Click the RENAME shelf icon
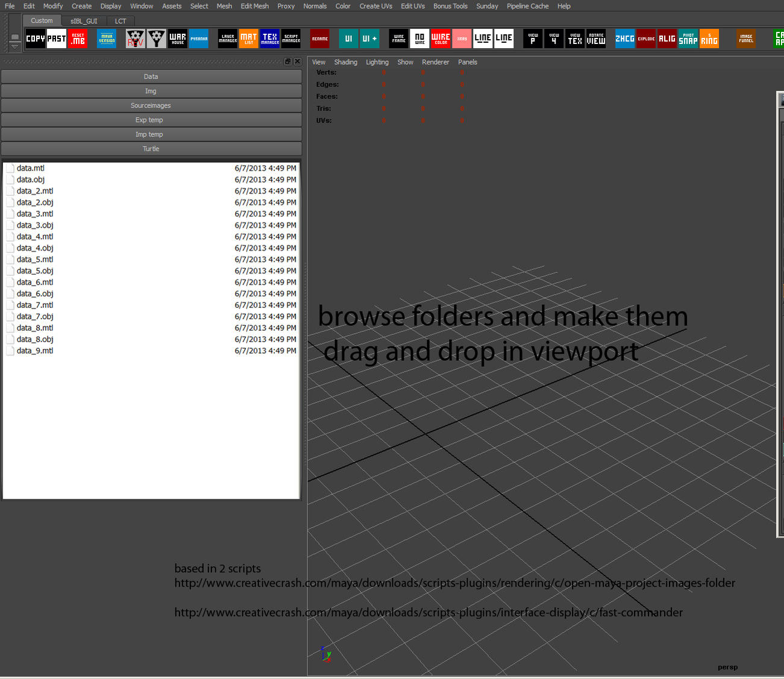This screenshot has height=679, width=784. 319,38
